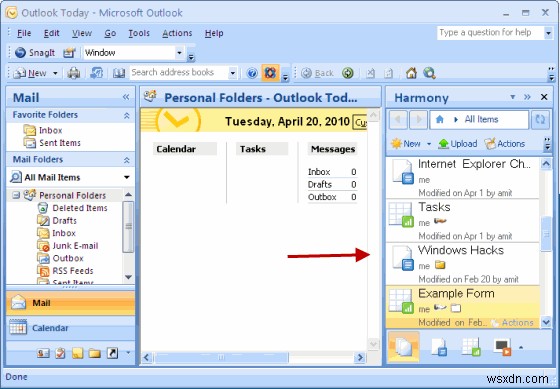Click the Outbox link under Messages

click(322, 197)
